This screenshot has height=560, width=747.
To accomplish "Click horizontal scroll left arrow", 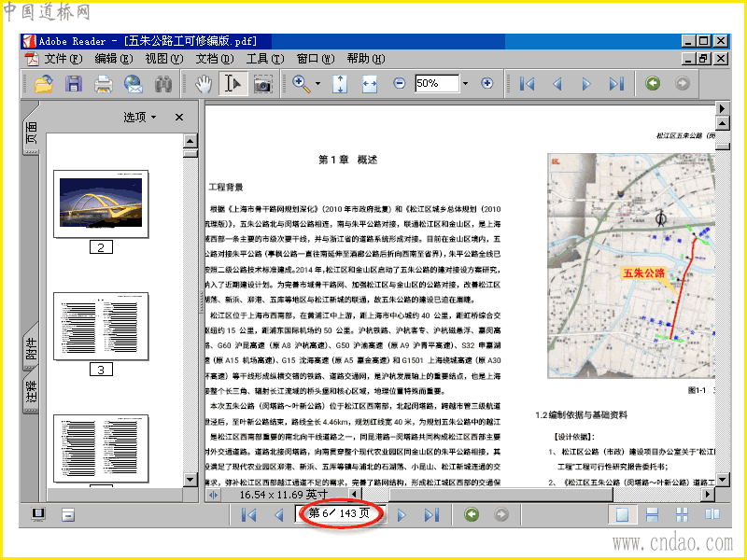I will point(354,495).
